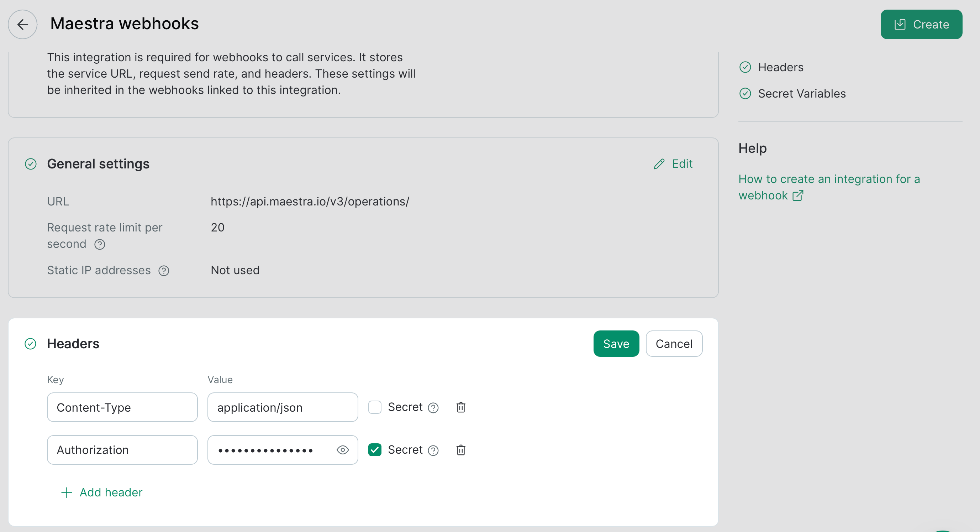This screenshot has width=980, height=532.
Task: Click the Headers section check status icon
Action: pyautogui.click(x=31, y=344)
